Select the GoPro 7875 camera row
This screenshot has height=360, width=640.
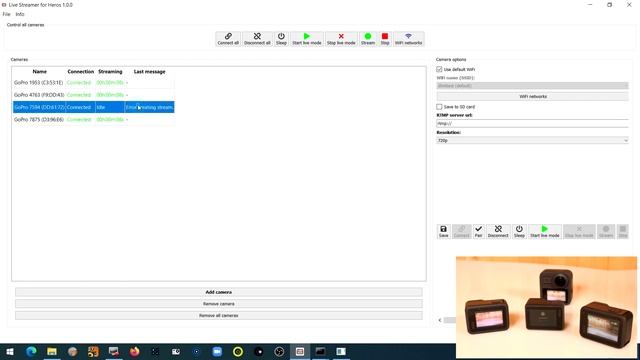pos(93,119)
